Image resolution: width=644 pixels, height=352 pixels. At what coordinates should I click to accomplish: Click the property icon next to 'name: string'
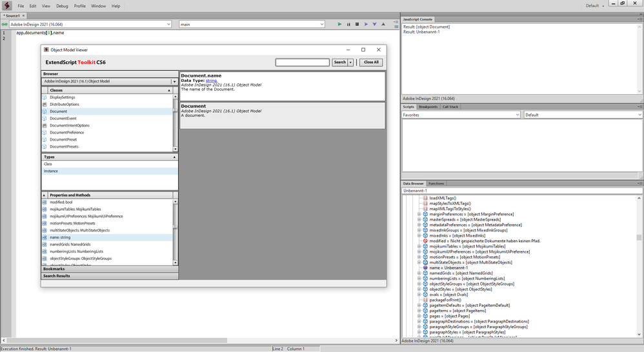45,237
